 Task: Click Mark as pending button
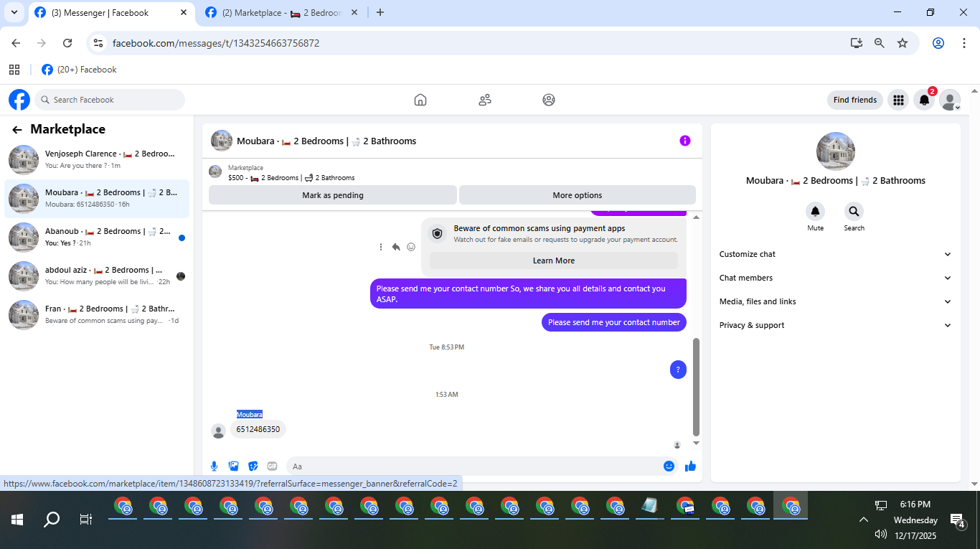coord(333,195)
